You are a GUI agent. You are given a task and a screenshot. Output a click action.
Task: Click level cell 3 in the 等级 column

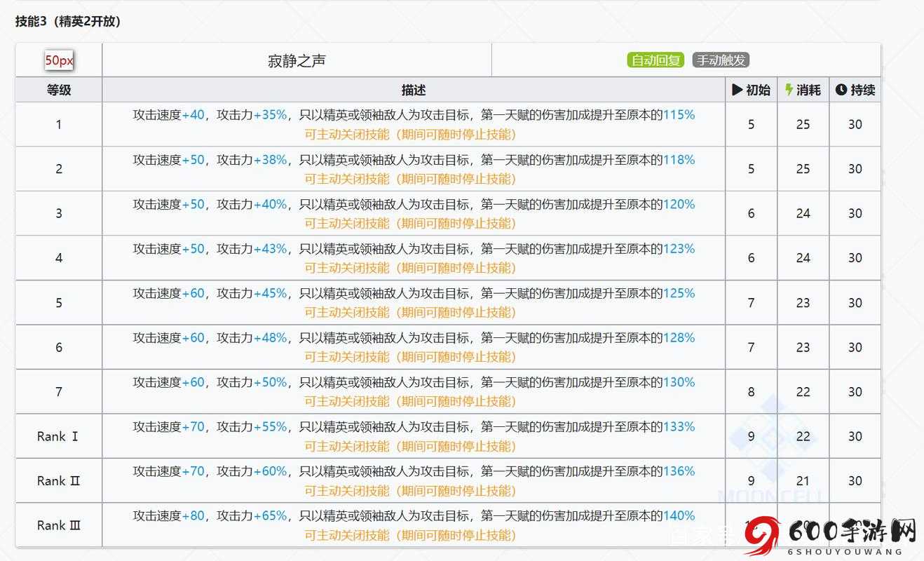coord(59,213)
